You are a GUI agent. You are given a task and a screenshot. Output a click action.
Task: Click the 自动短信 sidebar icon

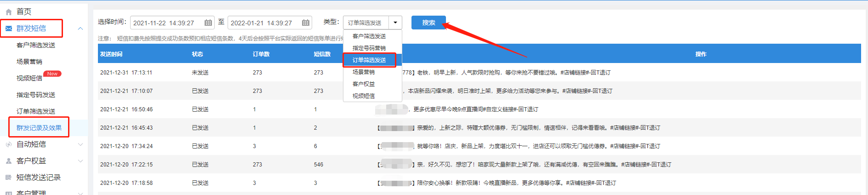pos(8,144)
